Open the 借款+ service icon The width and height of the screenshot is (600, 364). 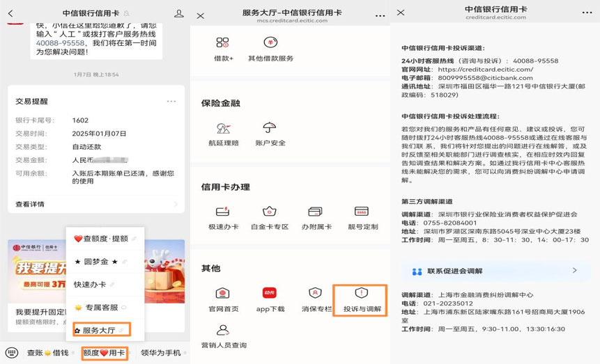[x=223, y=42]
